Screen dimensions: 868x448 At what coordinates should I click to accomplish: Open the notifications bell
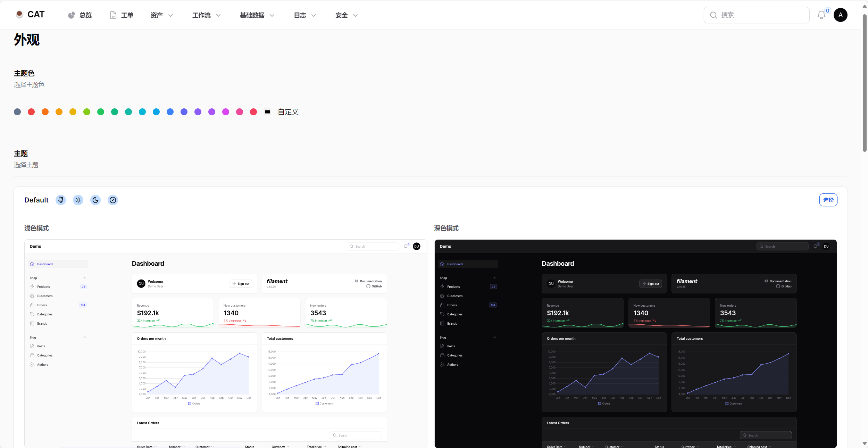coord(821,15)
